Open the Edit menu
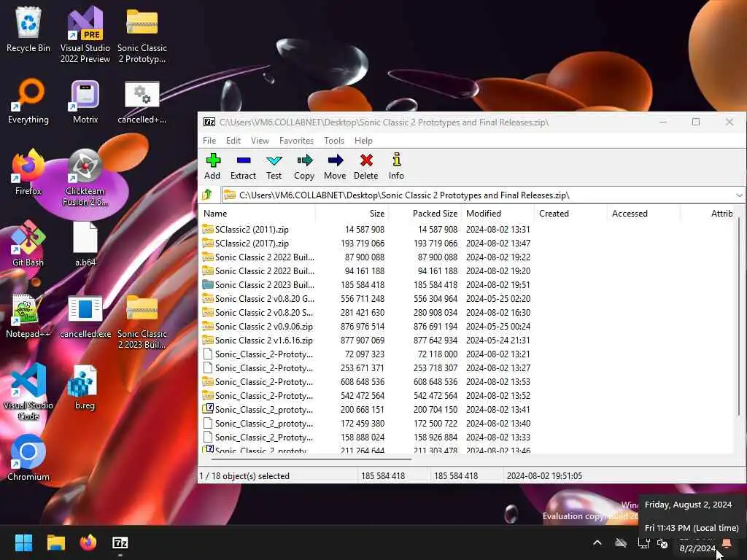This screenshot has width=747, height=560. (x=233, y=141)
